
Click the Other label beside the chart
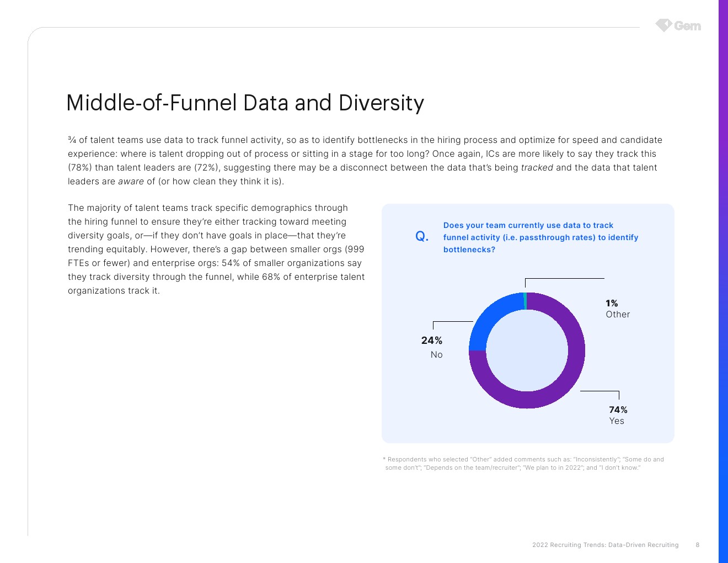tap(618, 315)
